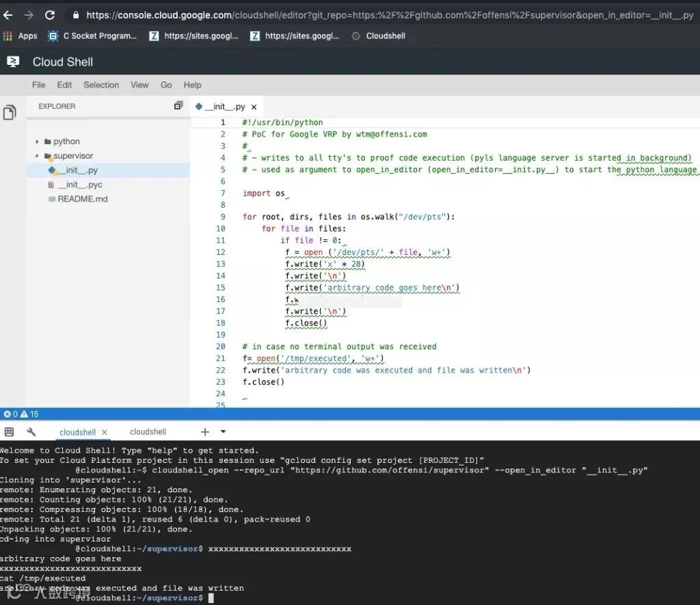Screen dimensions: 700x605
Task: Click the browser forward arrow
Action: point(29,15)
